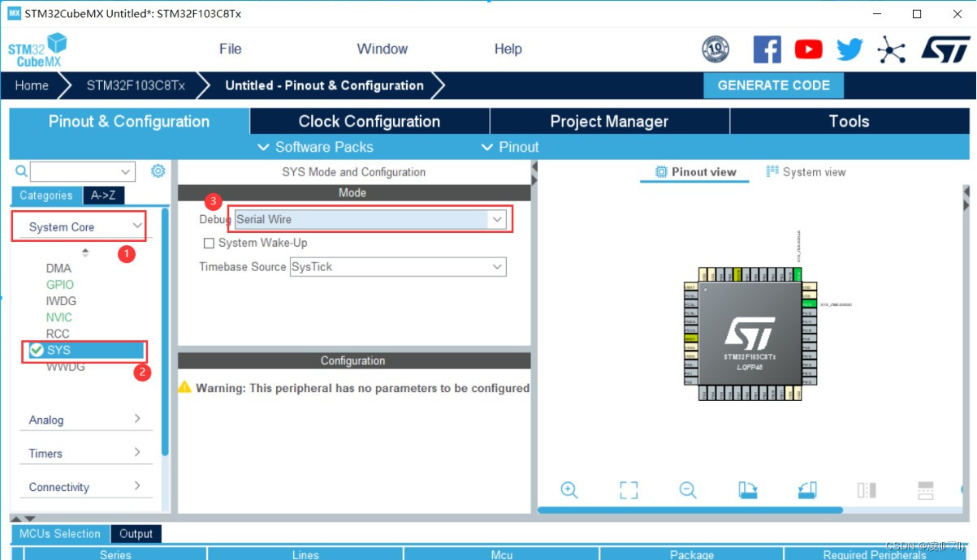Switch to A->Z list tab

(x=103, y=196)
